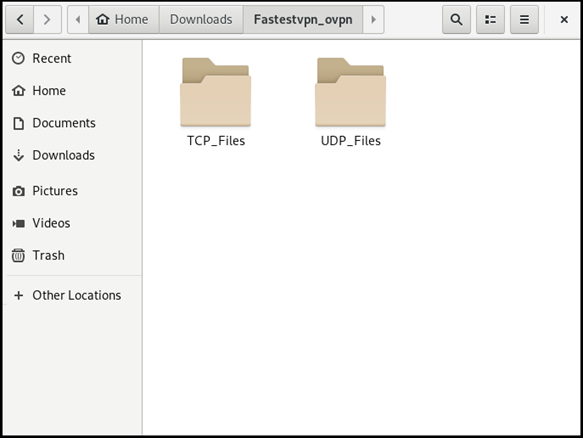Open the hamburger menu button
Viewport: 583px width, 438px height.
pos(524,19)
